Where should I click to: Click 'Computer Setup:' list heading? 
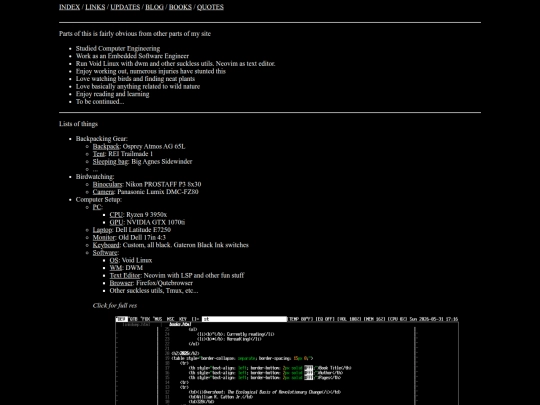click(x=98, y=199)
